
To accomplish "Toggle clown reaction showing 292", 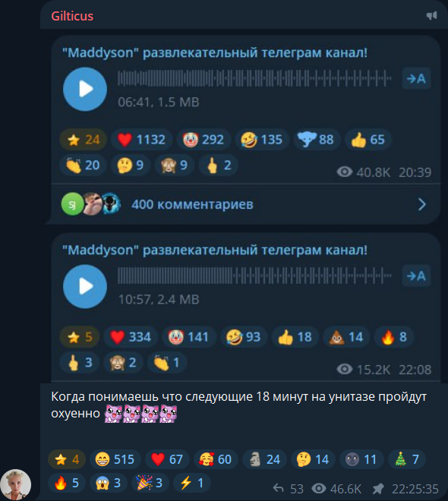I will 203,140.
